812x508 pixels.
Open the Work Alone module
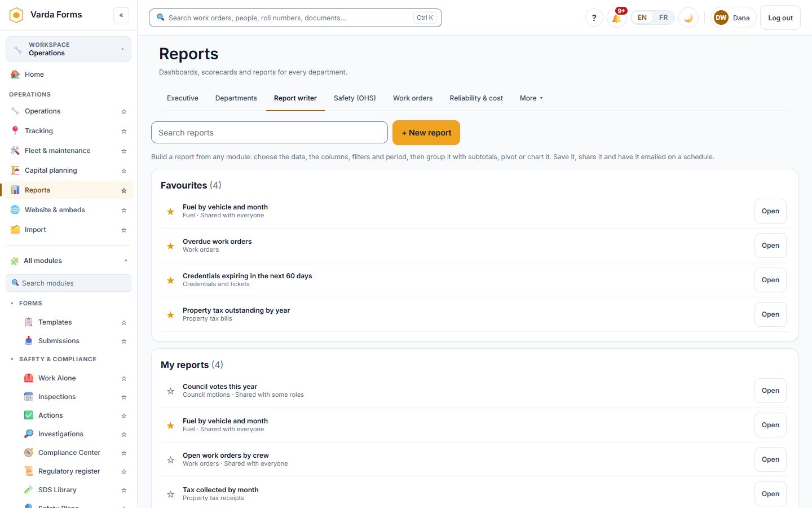point(57,378)
